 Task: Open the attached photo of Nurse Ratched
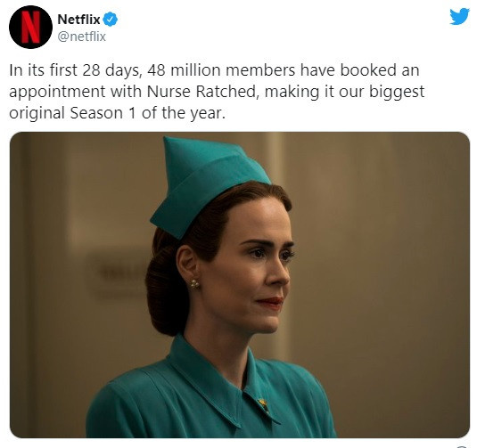coord(240,285)
